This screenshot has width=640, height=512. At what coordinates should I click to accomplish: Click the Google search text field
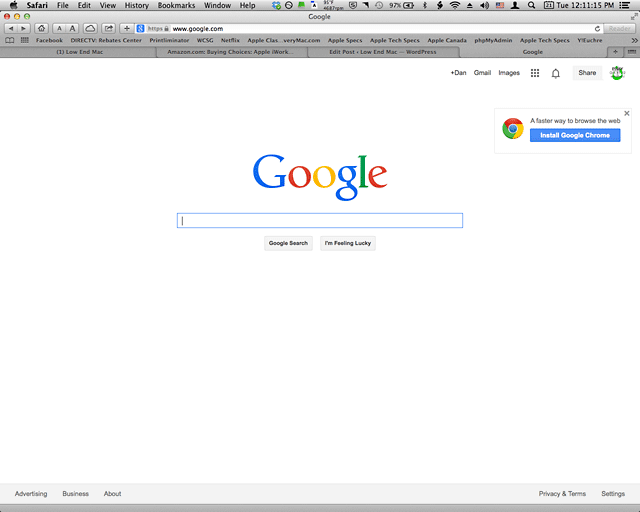pyautogui.click(x=320, y=220)
